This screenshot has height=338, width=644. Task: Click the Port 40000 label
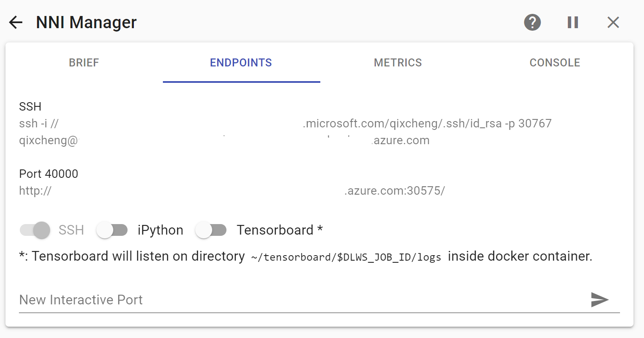(x=48, y=173)
